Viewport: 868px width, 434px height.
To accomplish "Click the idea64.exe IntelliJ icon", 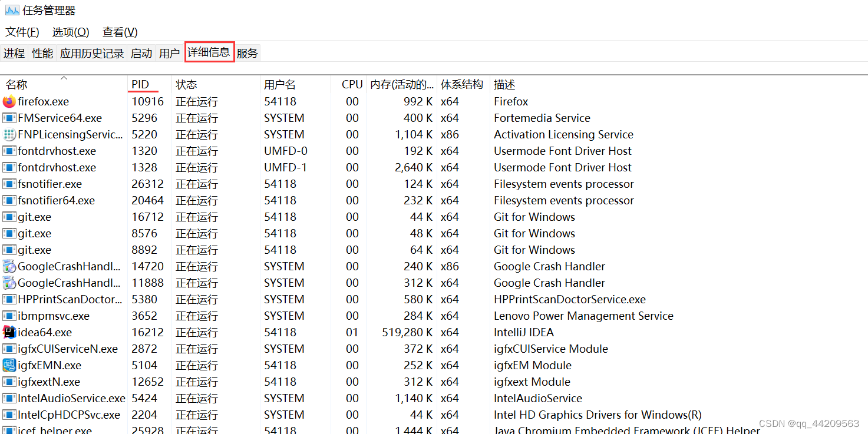I will (x=9, y=332).
